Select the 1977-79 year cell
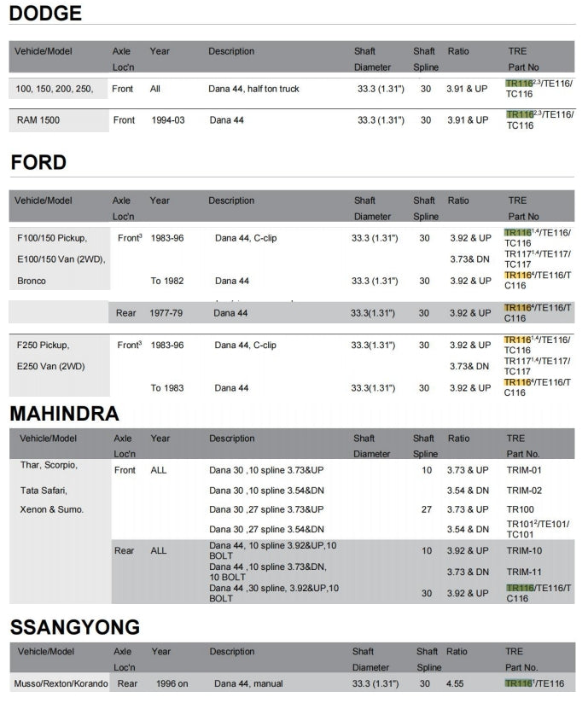The image size is (588, 703). [166, 313]
